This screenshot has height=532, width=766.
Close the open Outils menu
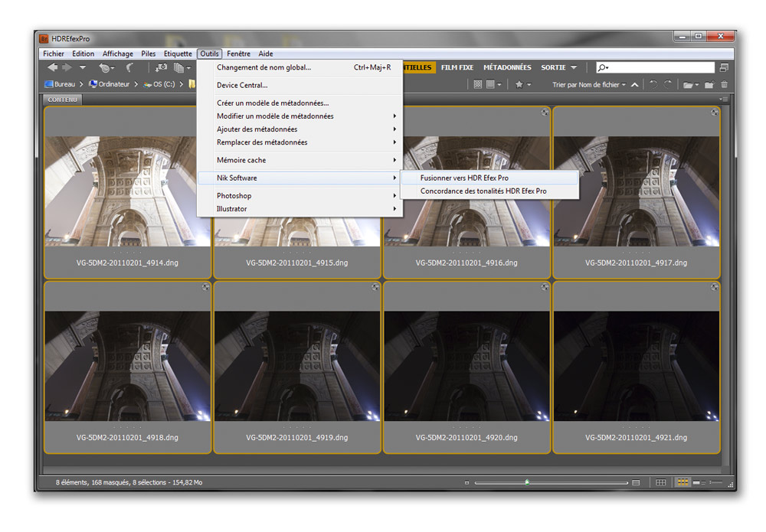pos(210,54)
